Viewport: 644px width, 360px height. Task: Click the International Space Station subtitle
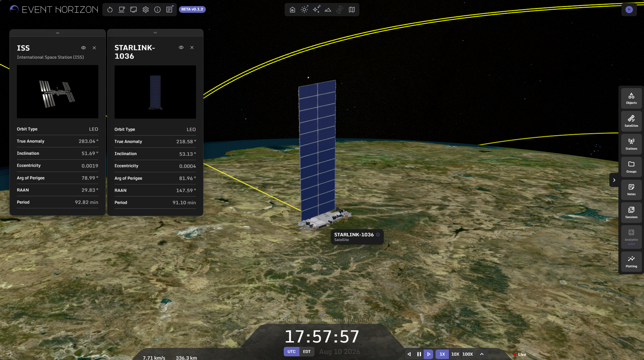pos(51,57)
